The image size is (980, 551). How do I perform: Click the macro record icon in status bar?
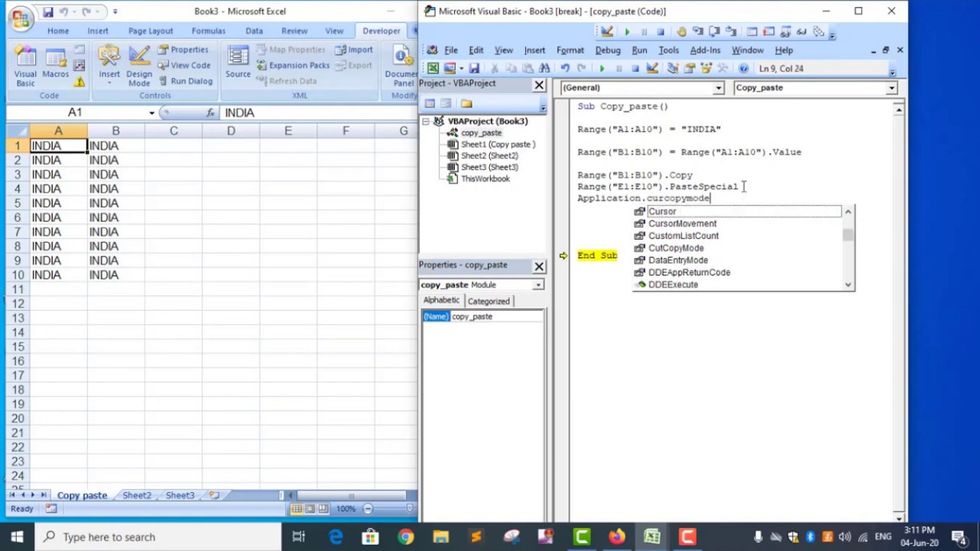(51, 509)
